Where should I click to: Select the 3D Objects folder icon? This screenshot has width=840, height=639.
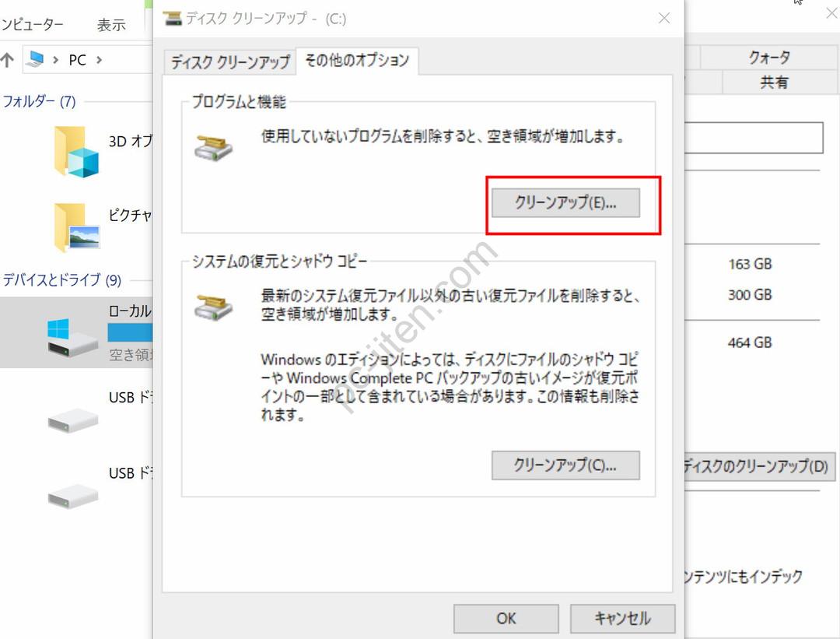(x=76, y=152)
